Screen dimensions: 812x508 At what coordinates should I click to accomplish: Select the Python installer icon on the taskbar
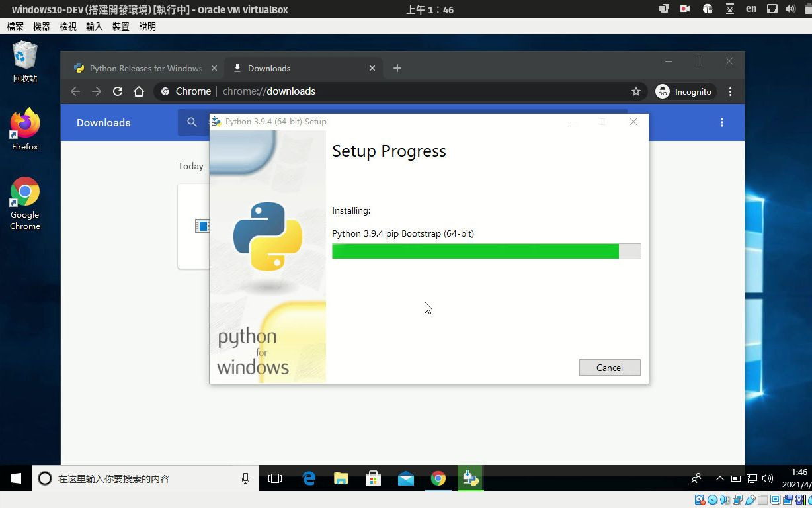[470, 478]
